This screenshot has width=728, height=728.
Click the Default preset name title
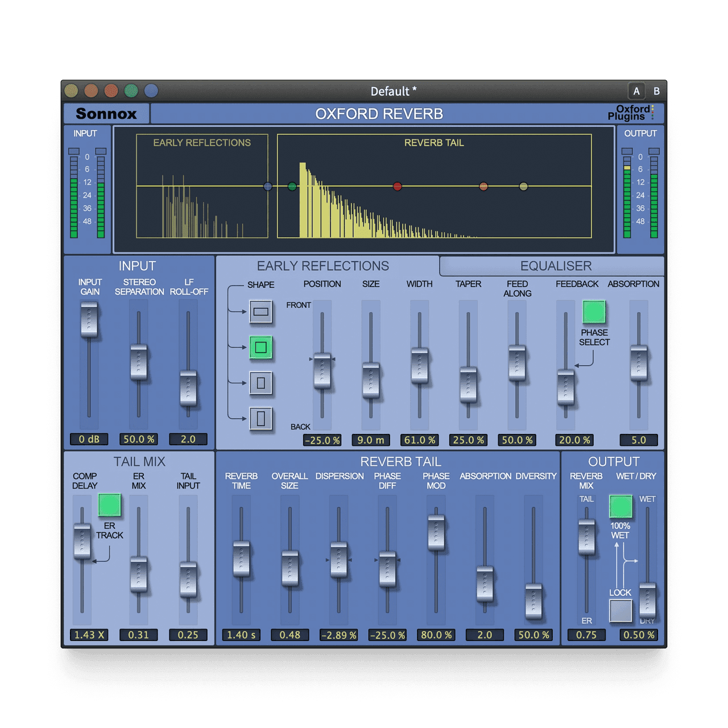click(393, 91)
